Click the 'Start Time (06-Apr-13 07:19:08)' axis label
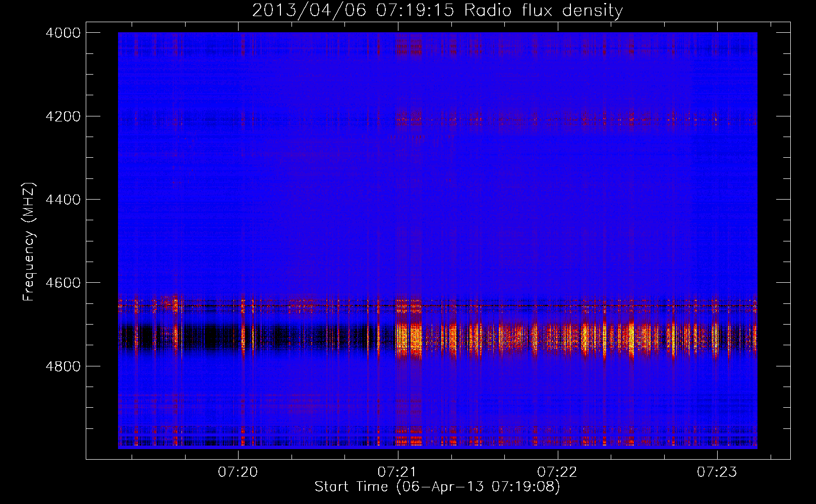Viewport: 816px width, 504px height. 437,487
